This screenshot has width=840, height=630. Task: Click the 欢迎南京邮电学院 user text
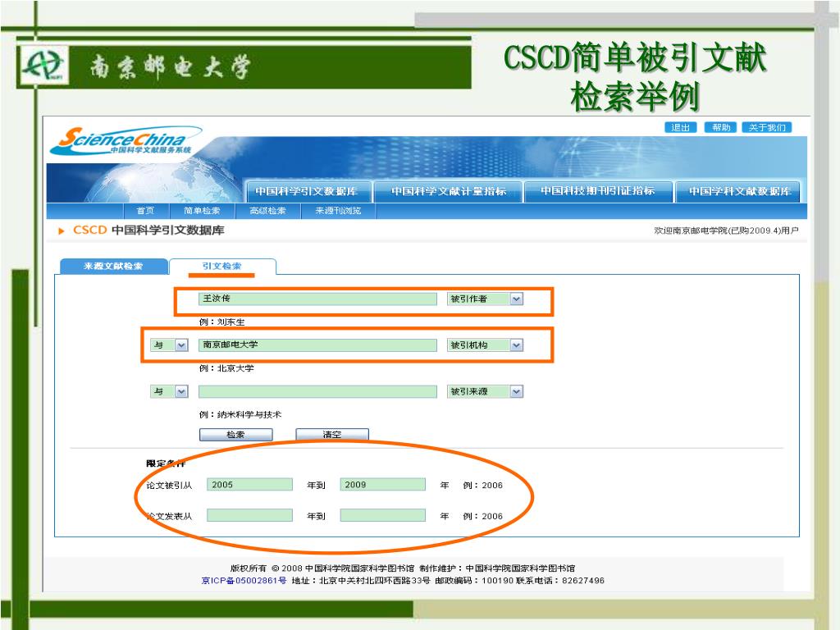726,231
